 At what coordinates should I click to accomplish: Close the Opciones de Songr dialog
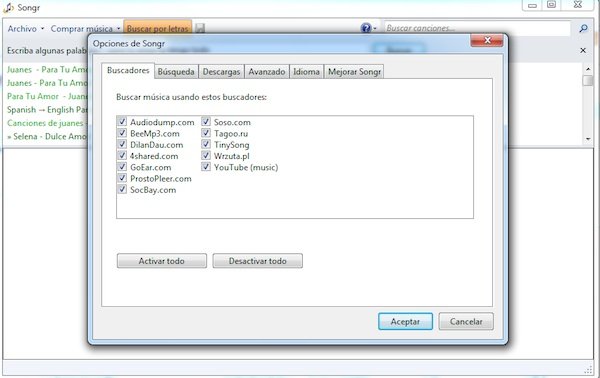487,40
